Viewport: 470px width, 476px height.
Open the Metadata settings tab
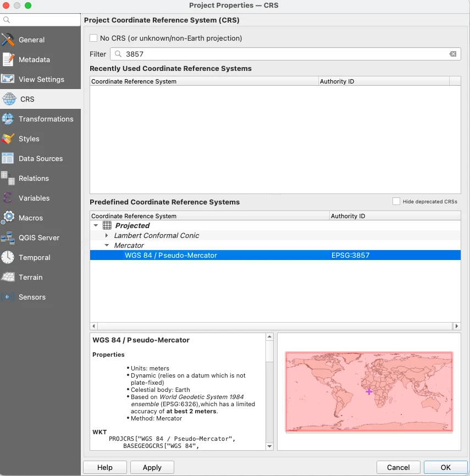tap(40, 59)
